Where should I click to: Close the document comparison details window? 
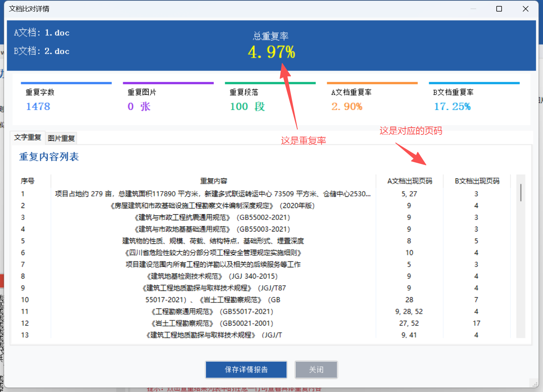pyautogui.click(x=525, y=9)
